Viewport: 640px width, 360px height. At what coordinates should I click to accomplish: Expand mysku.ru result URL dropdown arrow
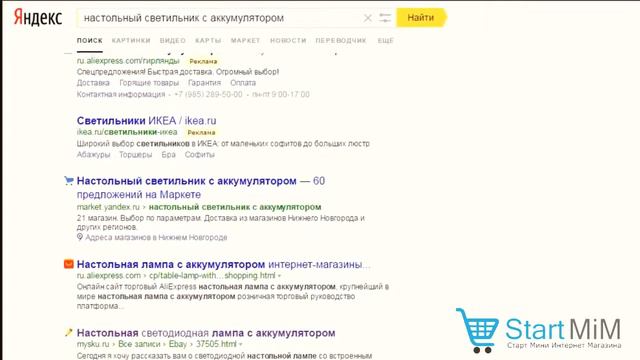pos(241,344)
